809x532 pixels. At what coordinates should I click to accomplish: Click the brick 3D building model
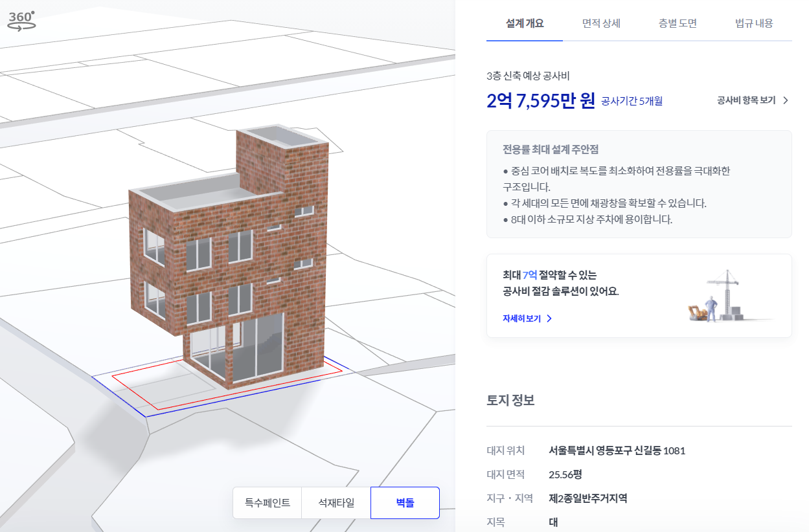point(227,259)
